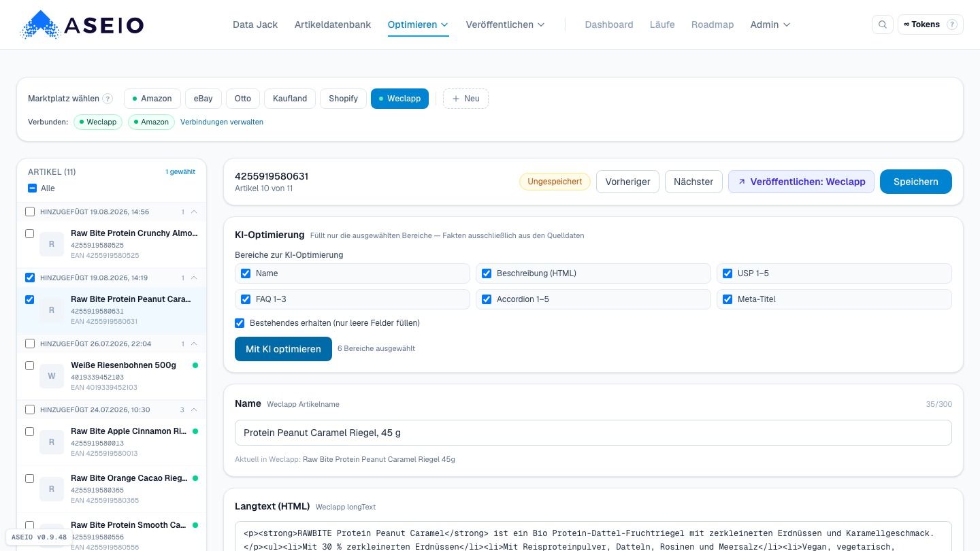Toggle the Alle select-all checkbox
Viewport: 980px width, 551px height.
point(32,188)
